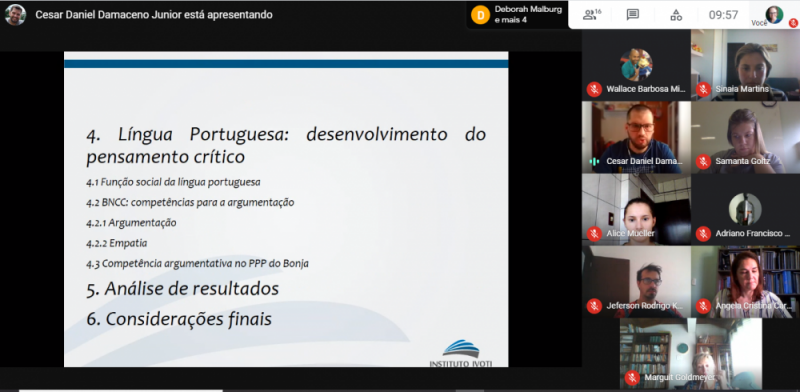Viewport: 800px width, 392px height.
Task: Click the 'Deborah Malburg e mais 4' label
Action: tap(528, 15)
